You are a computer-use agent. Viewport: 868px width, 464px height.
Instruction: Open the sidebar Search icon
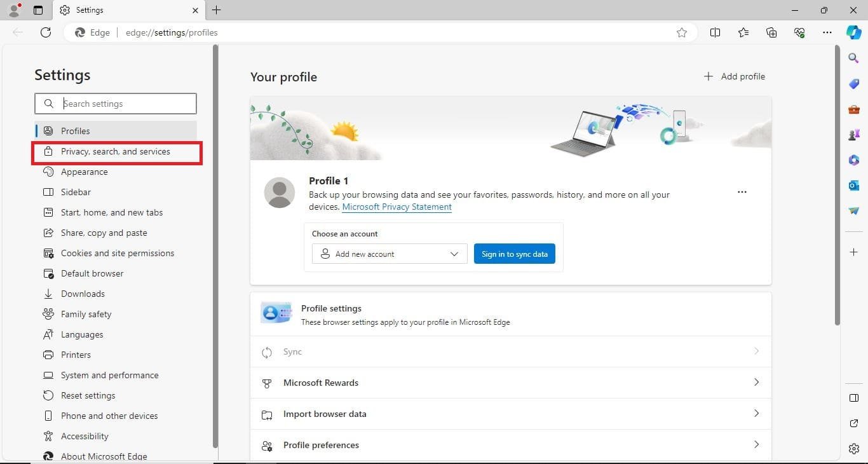click(x=853, y=58)
